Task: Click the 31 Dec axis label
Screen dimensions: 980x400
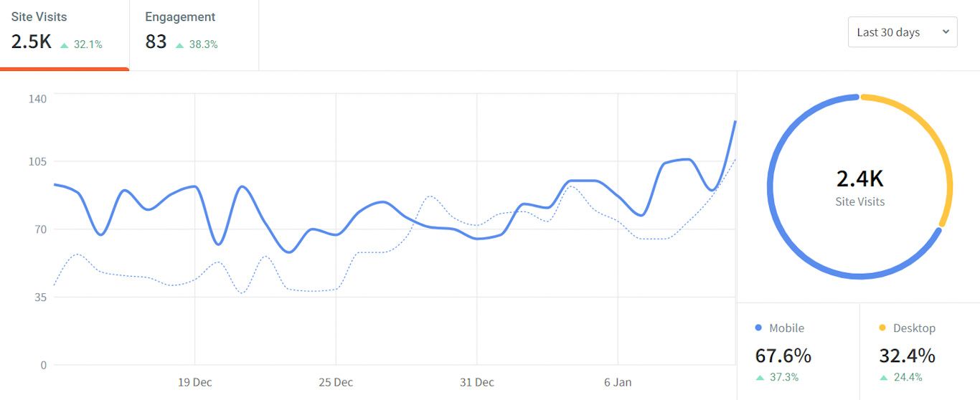Action: pyautogui.click(x=477, y=382)
